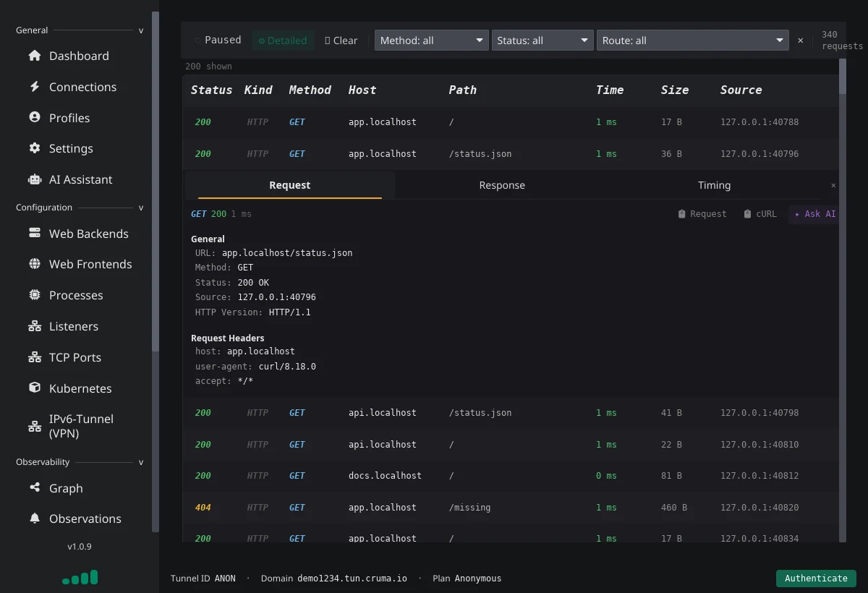The width and height of the screenshot is (868, 593).
Task: Click the clipboard icon beside Request copy
Action: coord(681,214)
